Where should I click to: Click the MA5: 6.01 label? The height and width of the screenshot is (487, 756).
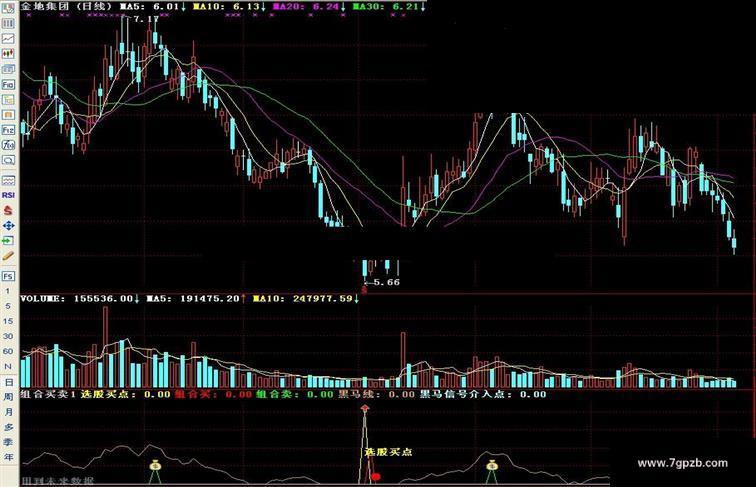click(153, 6)
